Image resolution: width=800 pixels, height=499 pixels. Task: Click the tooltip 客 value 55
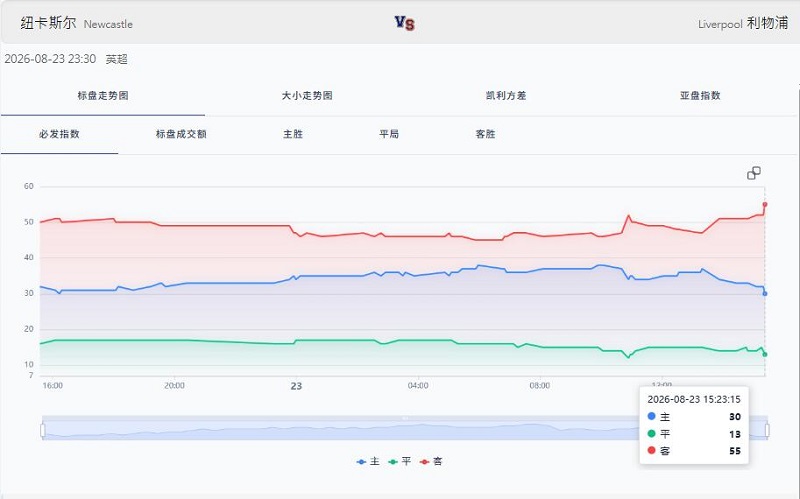click(735, 451)
